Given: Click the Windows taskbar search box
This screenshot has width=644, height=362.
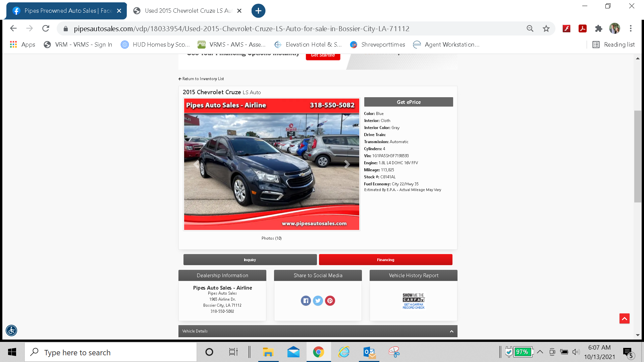Looking at the screenshot, I should (x=111, y=352).
